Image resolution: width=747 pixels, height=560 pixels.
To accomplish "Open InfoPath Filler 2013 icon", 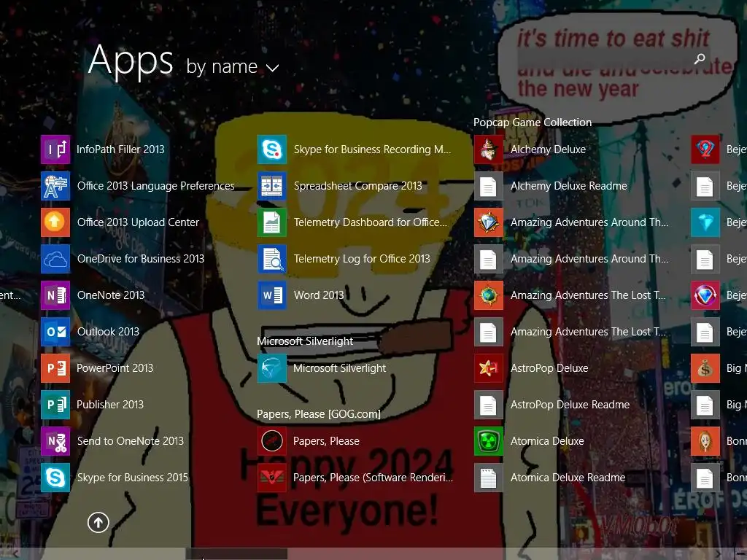I will pyautogui.click(x=55, y=149).
